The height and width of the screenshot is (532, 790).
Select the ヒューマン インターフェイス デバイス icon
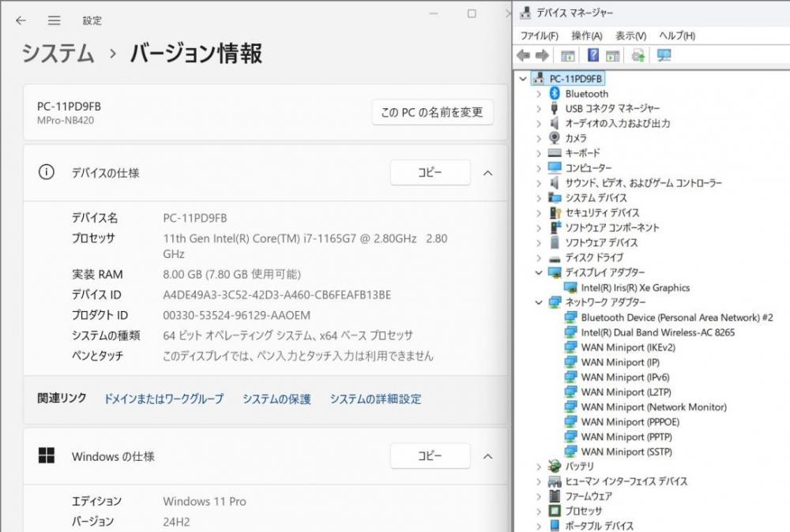pyautogui.click(x=555, y=481)
